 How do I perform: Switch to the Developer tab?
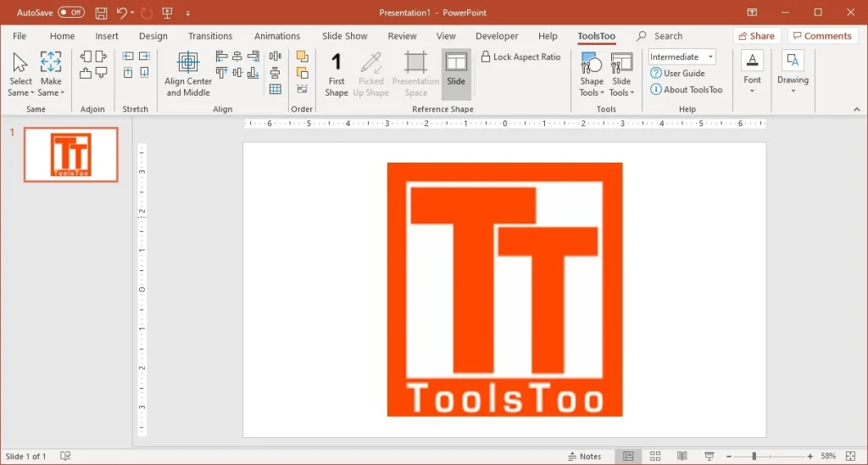(497, 36)
